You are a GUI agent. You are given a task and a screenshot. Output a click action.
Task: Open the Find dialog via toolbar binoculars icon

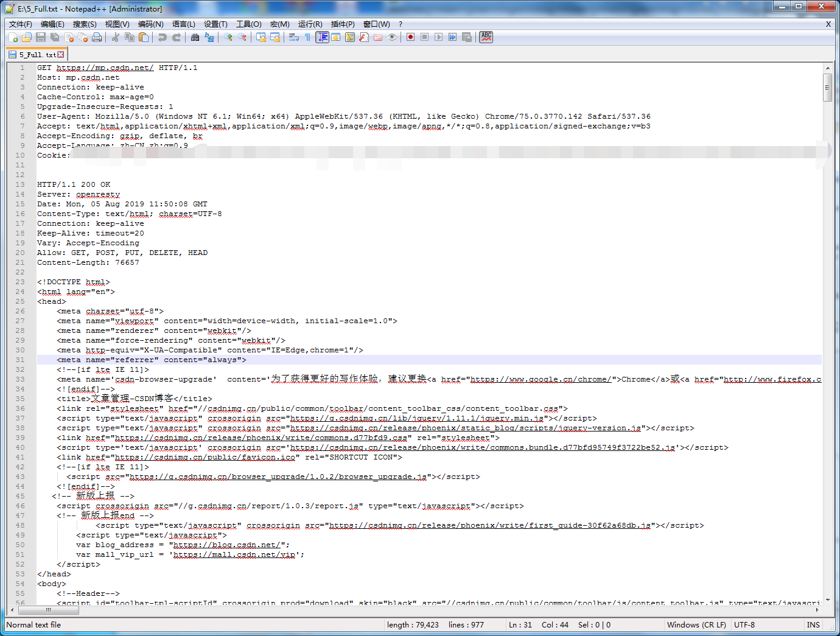194,37
